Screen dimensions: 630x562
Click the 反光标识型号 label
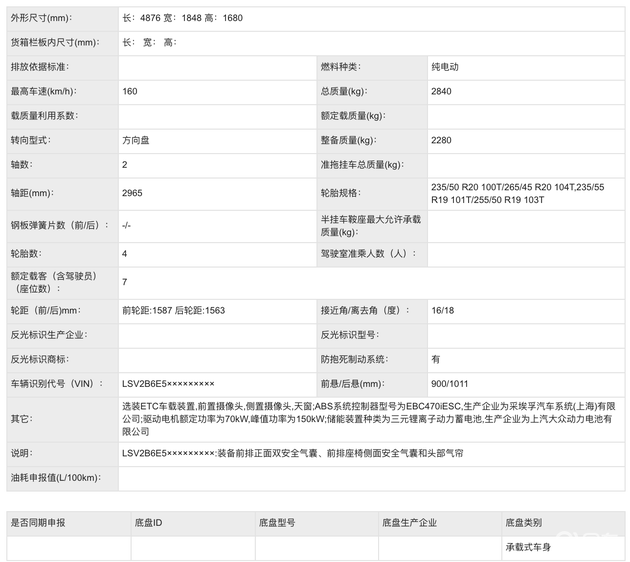coord(350,335)
